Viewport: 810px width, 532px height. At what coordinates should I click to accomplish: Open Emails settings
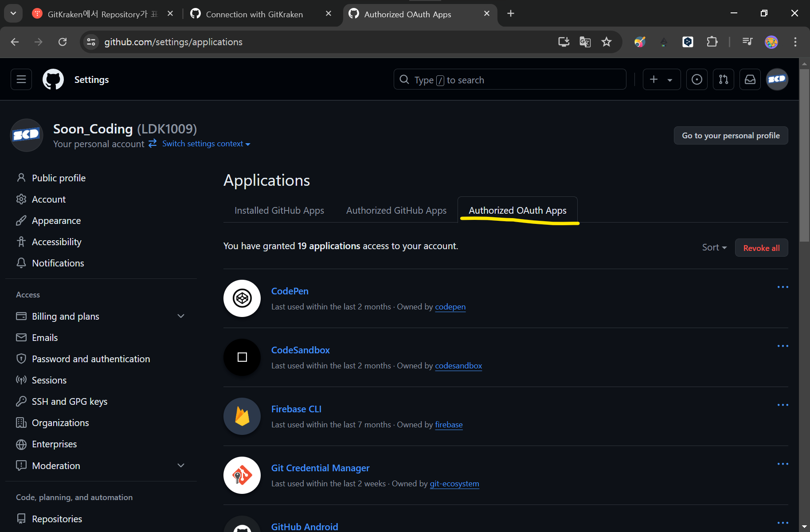(45, 337)
